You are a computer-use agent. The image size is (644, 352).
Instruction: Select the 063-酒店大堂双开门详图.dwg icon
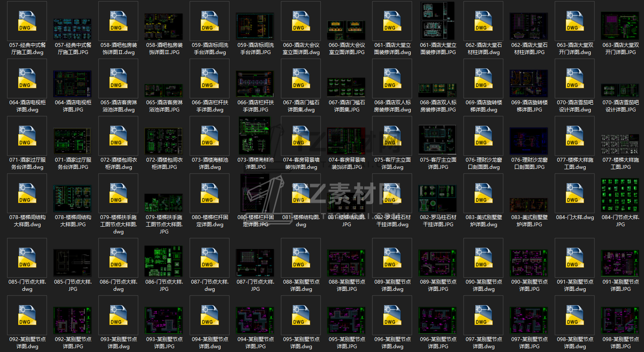coord(575,21)
